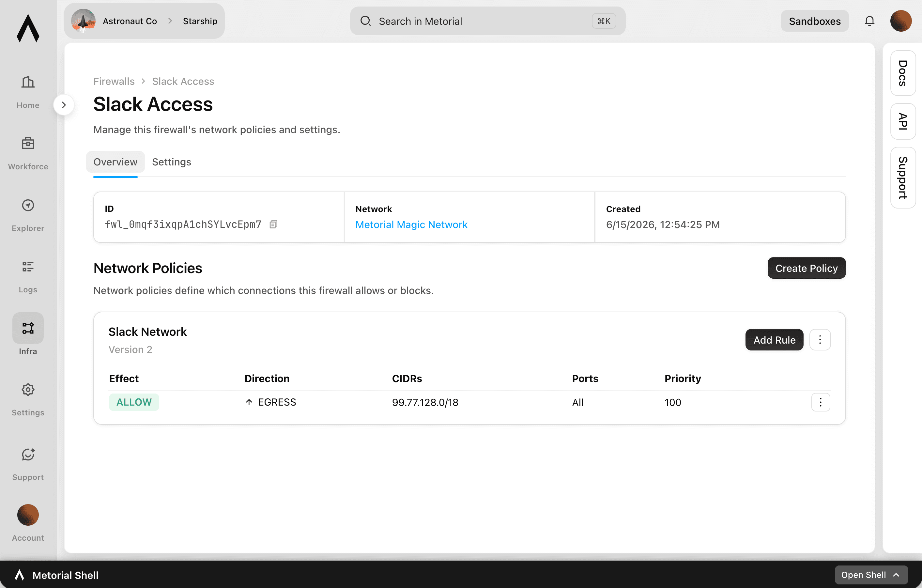Click the firewall ID text fwl_0mqf3ixqpA1chSYLvcEpm7
The width and height of the screenshot is (922, 588).
tap(183, 224)
